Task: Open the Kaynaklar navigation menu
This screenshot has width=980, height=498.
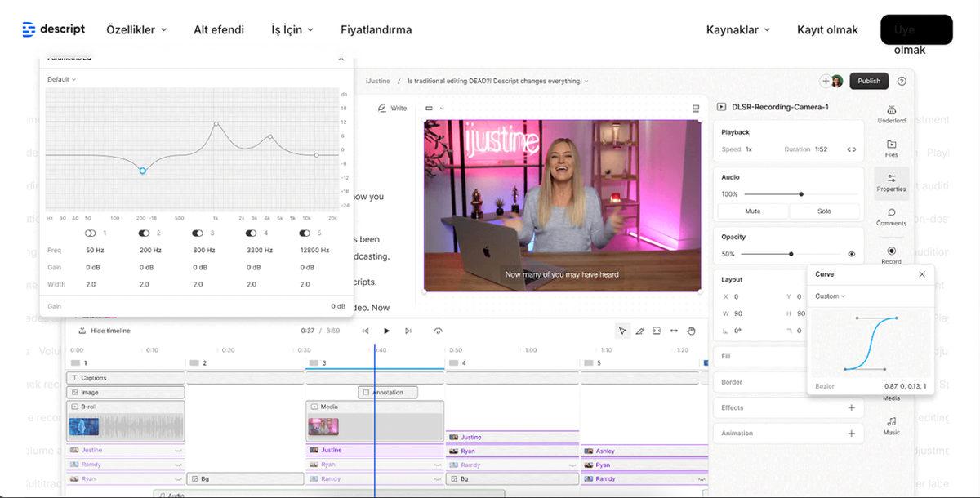Action: (737, 29)
